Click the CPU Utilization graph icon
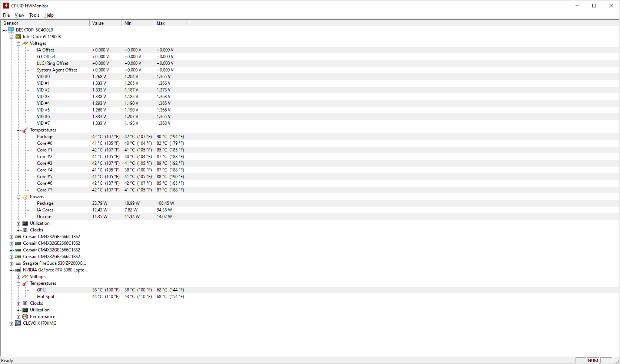Image resolution: width=620 pixels, height=364 pixels. tap(25, 223)
